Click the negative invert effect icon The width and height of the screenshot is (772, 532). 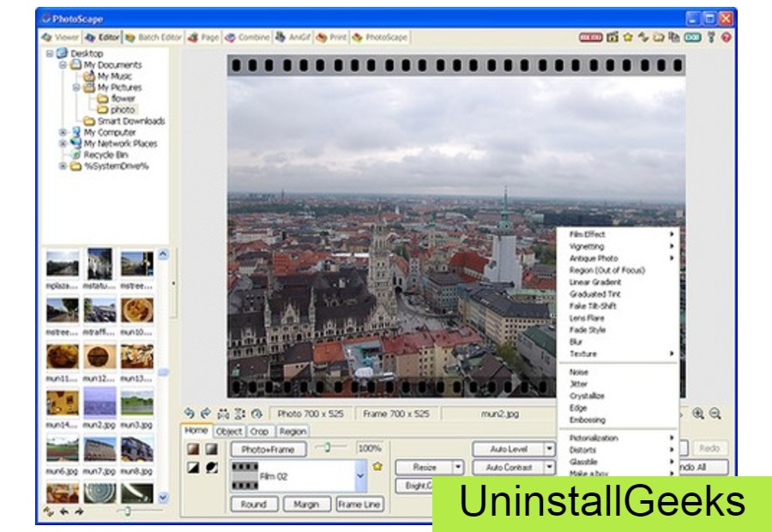[x=211, y=467]
